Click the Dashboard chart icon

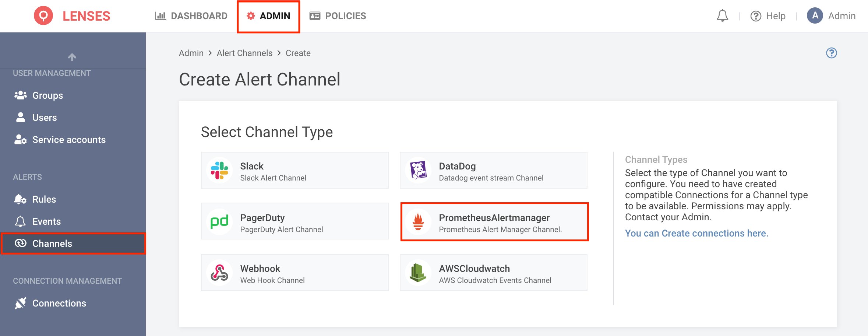tap(160, 16)
